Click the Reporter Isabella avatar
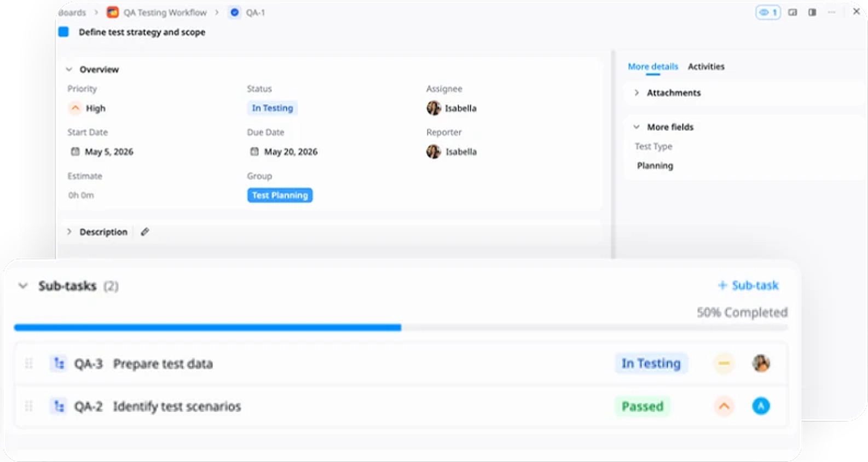Image resolution: width=868 pixels, height=462 pixels. (433, 152)
